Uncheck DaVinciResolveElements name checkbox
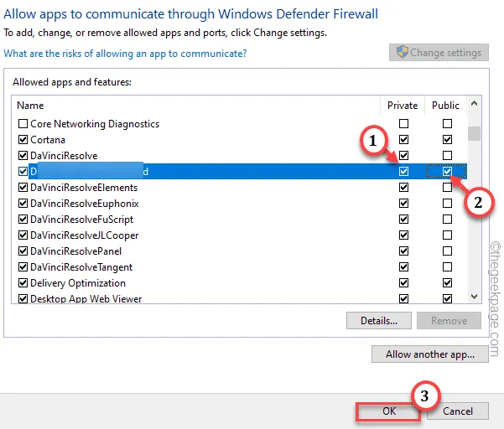 click(x=23, y=188)
